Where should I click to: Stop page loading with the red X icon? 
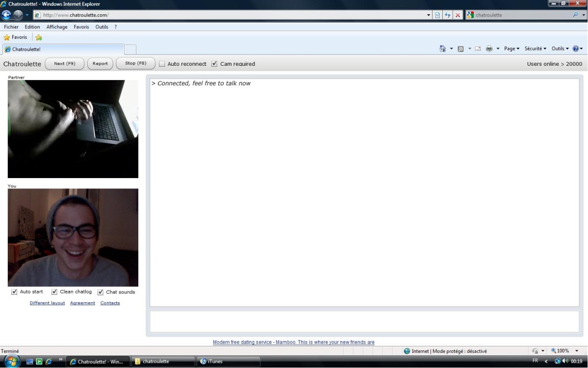click(x=458, y=15)
